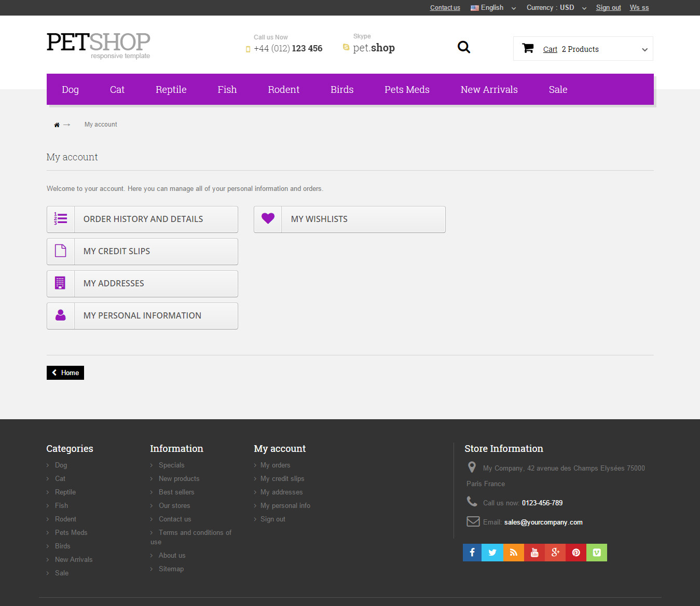Open the Reptile menu category
700x606 pixels.
(x=171, y=90)
